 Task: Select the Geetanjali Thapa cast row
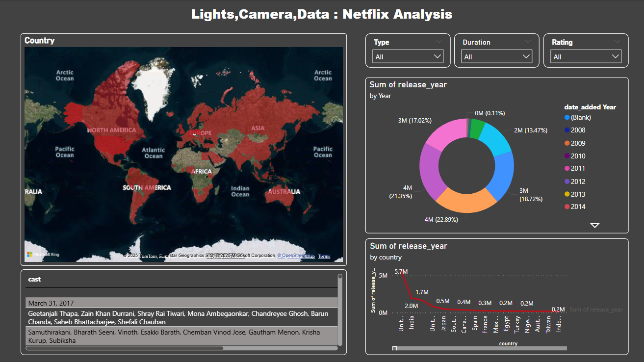181,317
